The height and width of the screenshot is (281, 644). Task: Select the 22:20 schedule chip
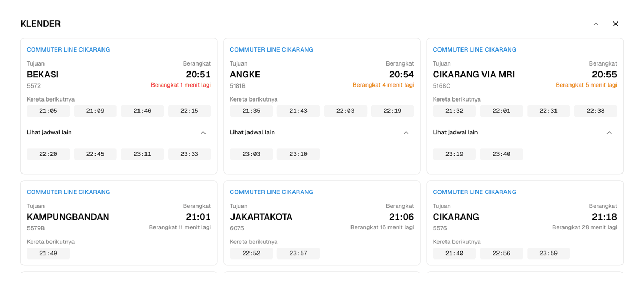point(48,154)
